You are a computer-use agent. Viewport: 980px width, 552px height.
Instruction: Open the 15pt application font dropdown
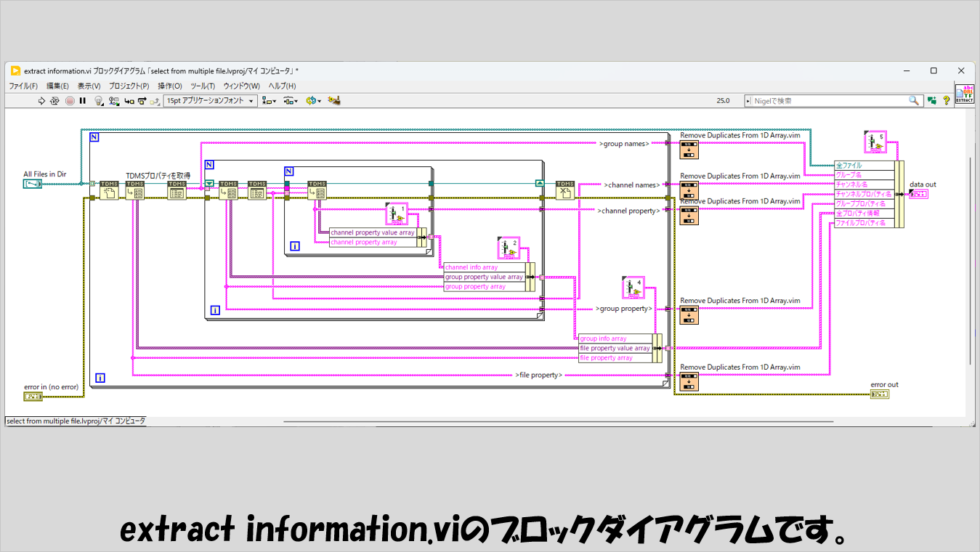(x=210, y=101)
